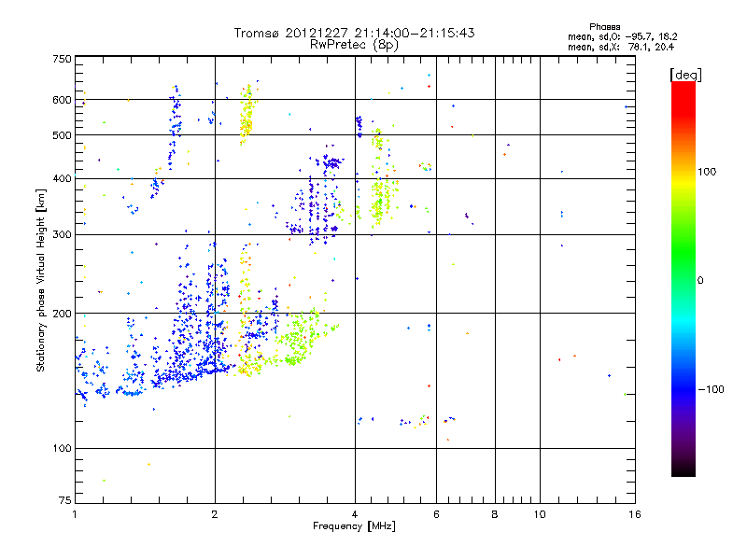Click the x-axis tick label '6'
Screen dimensions: 747x560
[436, 514]
